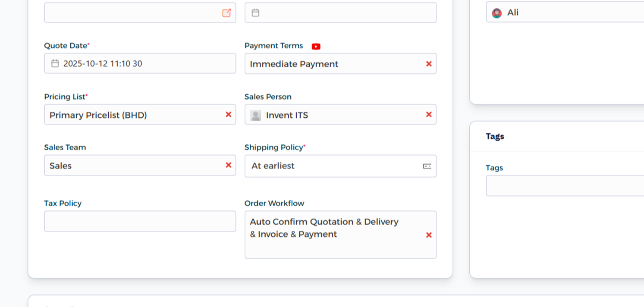The height and width of the screenshot is (307, 644).
Task: Click the external link icon in top field
Action: tap(226, 13)
